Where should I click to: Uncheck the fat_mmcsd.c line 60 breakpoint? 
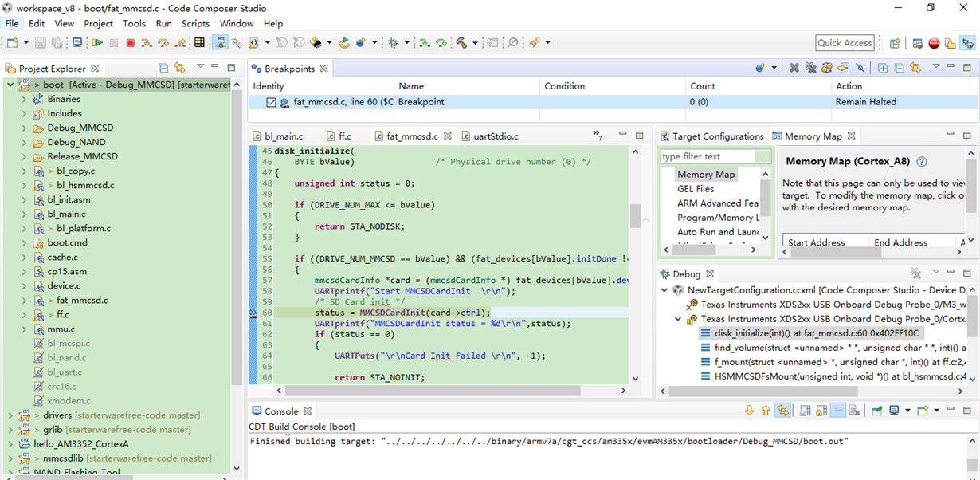click(271, 102)
